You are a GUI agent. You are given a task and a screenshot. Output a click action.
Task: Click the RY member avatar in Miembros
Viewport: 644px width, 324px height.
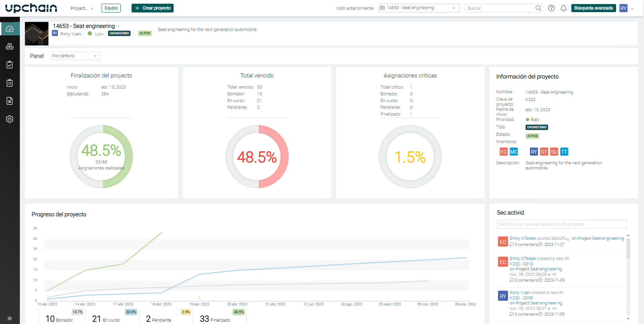coord(534,152)
